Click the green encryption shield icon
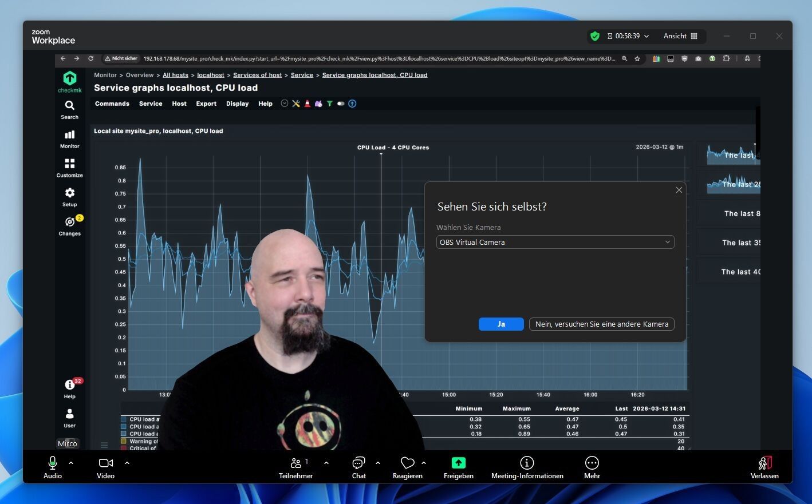812x504 pixels. (595, 36)
